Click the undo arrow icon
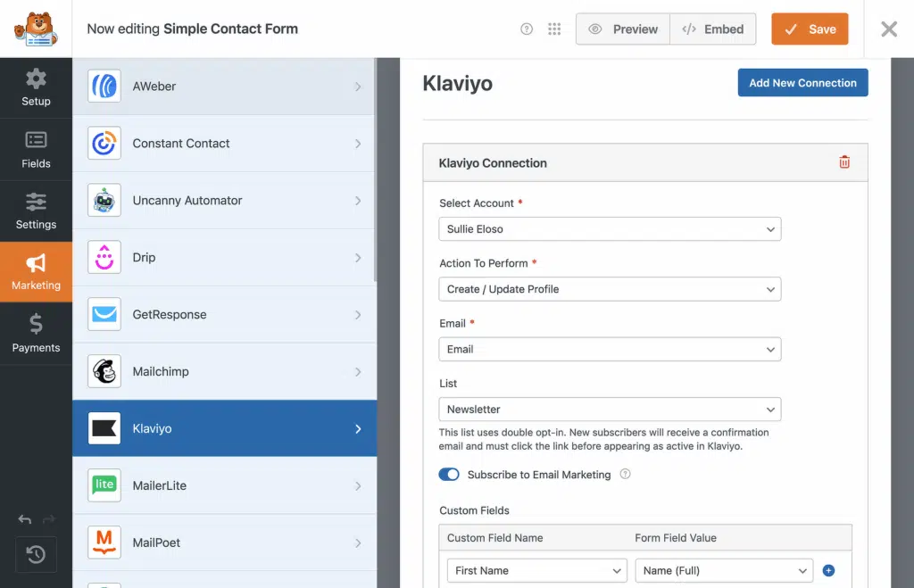 pyautogui.click(x=24, y=518)
